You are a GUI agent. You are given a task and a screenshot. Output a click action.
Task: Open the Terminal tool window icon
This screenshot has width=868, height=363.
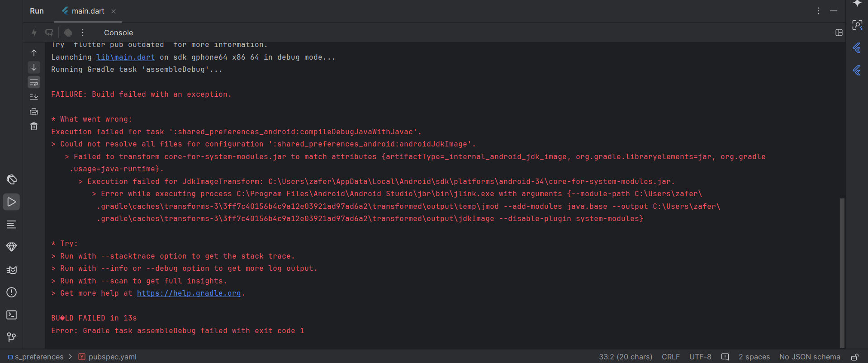pos(12,315)
